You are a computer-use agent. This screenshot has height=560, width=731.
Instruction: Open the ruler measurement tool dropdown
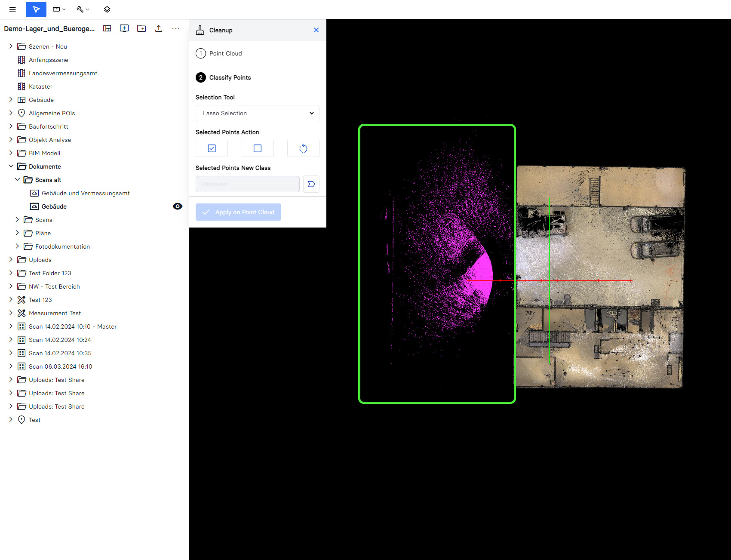(59, 9)
